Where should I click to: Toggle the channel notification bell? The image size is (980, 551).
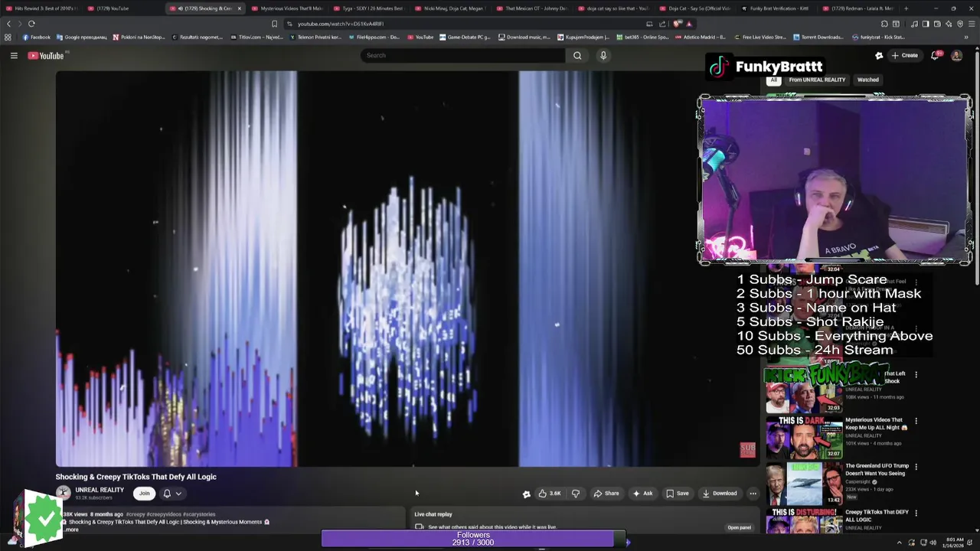click(x=167, y=494)
